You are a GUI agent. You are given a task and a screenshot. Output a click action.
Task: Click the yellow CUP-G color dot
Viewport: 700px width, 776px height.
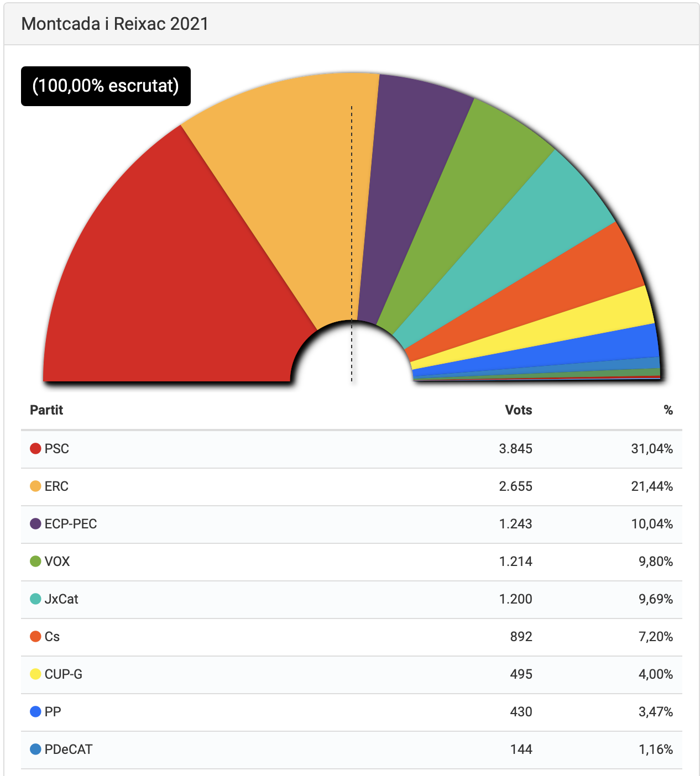click(x=35, y=674)
